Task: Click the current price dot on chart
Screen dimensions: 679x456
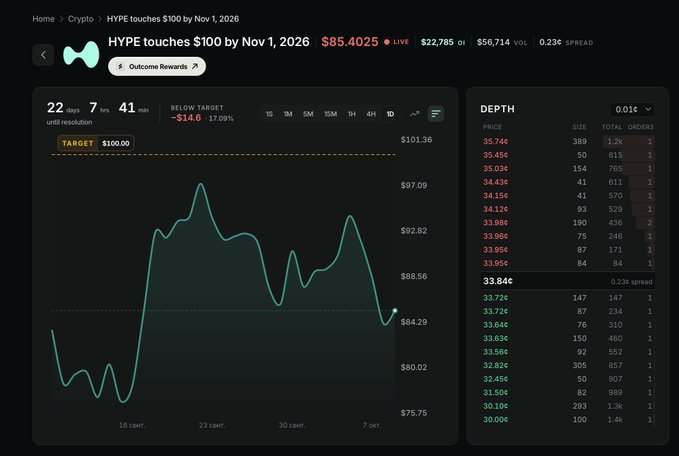Action: 394,310
